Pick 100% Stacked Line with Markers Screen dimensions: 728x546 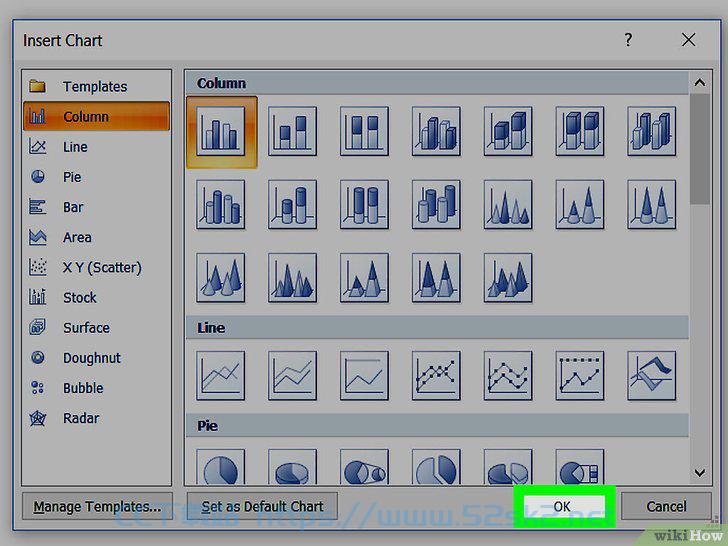(580, 376)
